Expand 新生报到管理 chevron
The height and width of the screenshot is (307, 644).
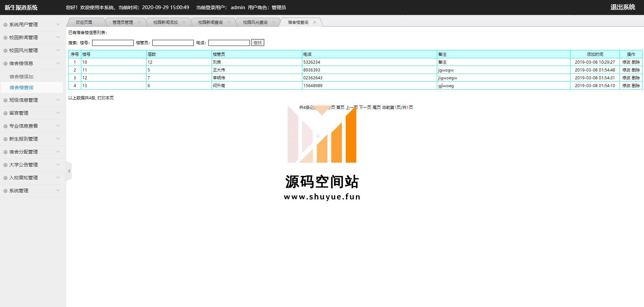point(58,139)
